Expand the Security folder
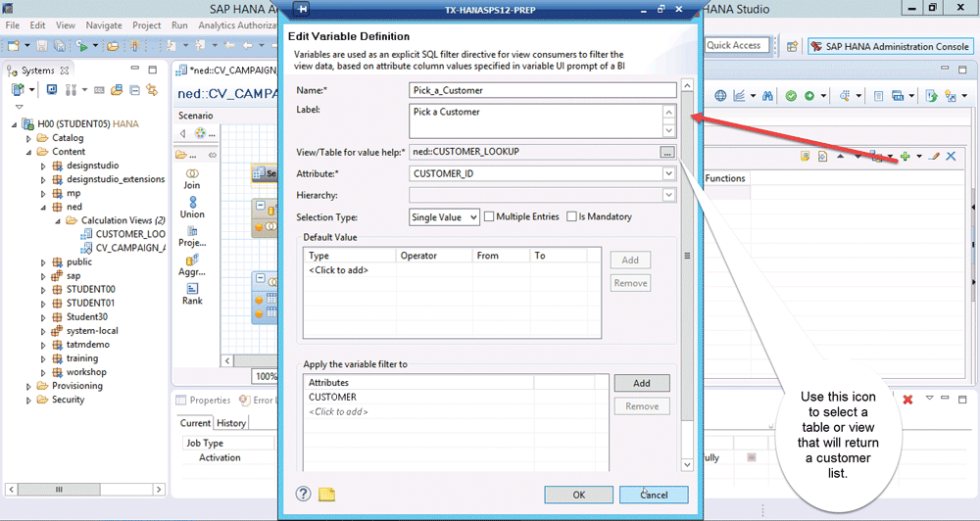This screenshot has width=980, height=521. tap(28, 400)
